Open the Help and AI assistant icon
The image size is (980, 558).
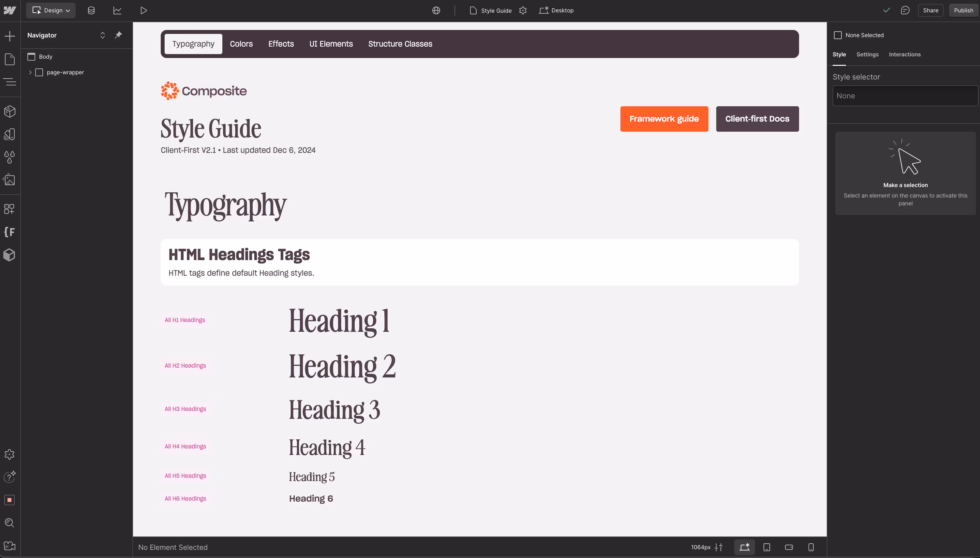[x=9, y=477]
